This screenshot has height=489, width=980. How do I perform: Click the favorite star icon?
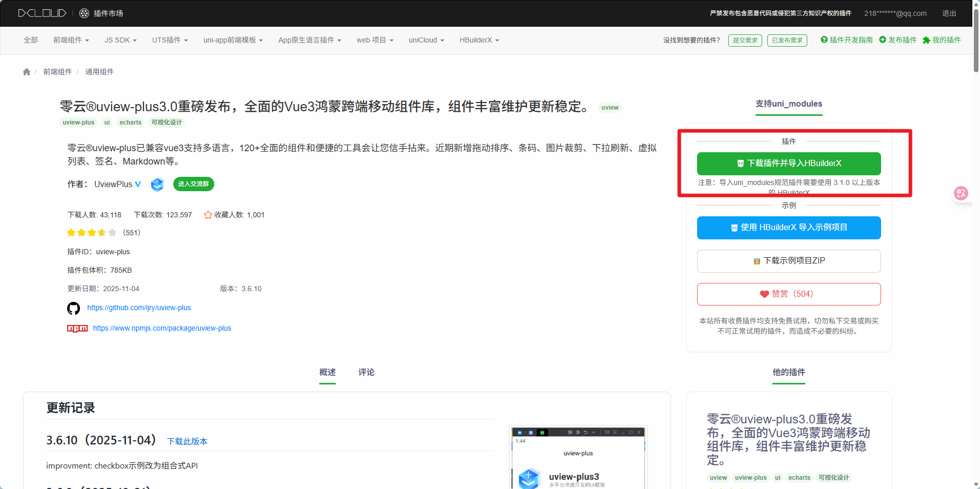(208, 215)
